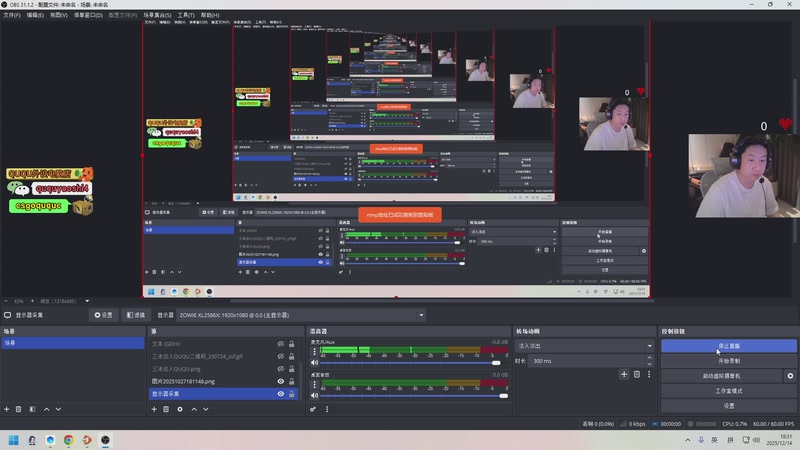Viewport: 800px width, 450px height.
Task: Hide the 显示器采集 source
Action: 281,394
